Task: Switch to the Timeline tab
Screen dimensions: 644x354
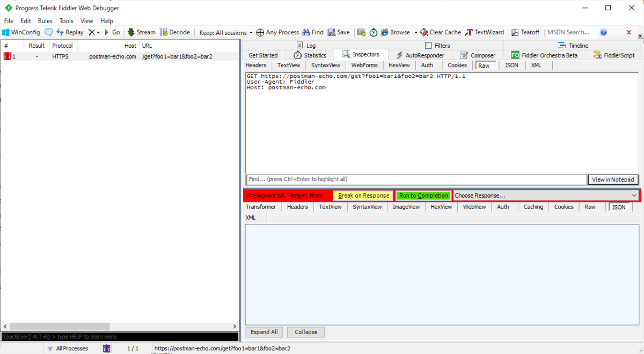Action: pos(573,46)
